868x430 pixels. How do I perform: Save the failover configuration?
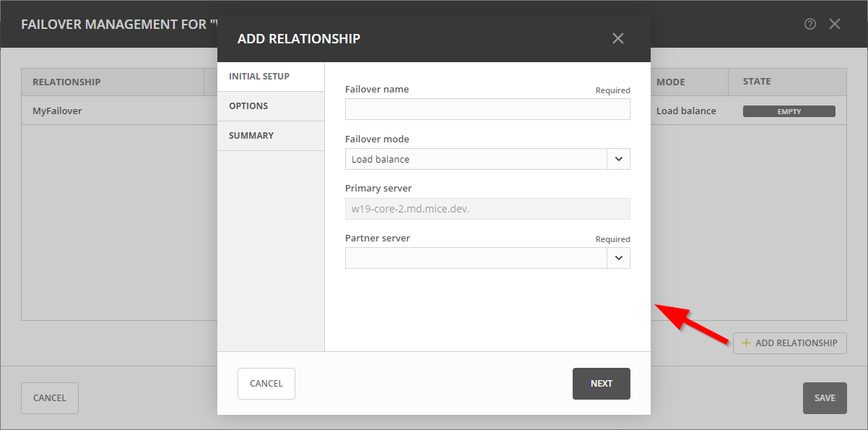point(824,397)
